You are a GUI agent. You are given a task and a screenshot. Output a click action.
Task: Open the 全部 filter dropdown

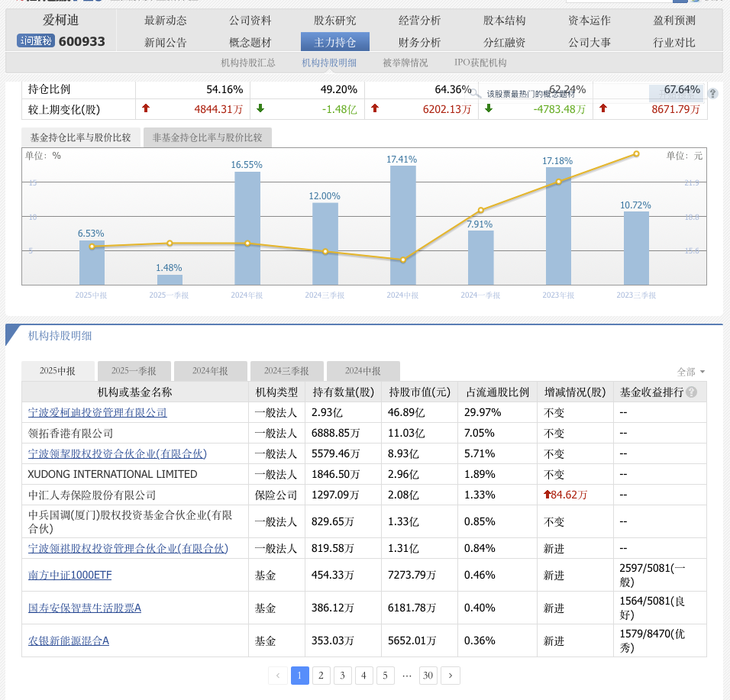point(691,372)
